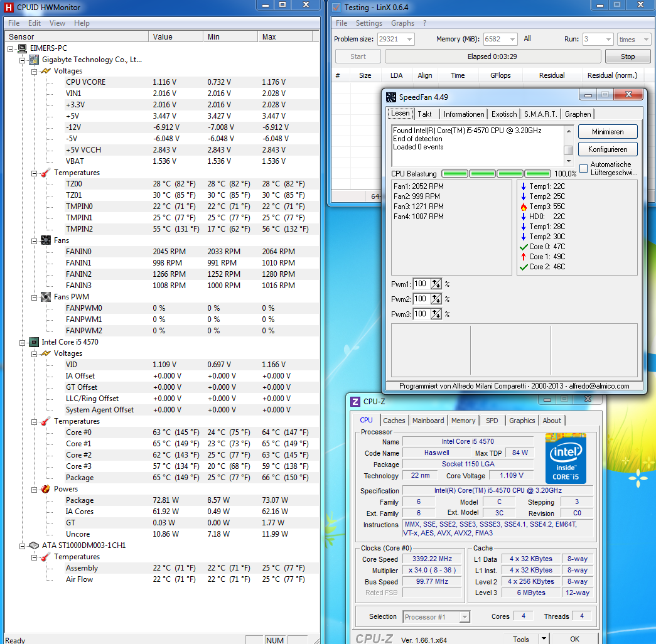Open the Problem size dropdown in LinX
Screen dimensions: 656x644
tap(409, 40)
